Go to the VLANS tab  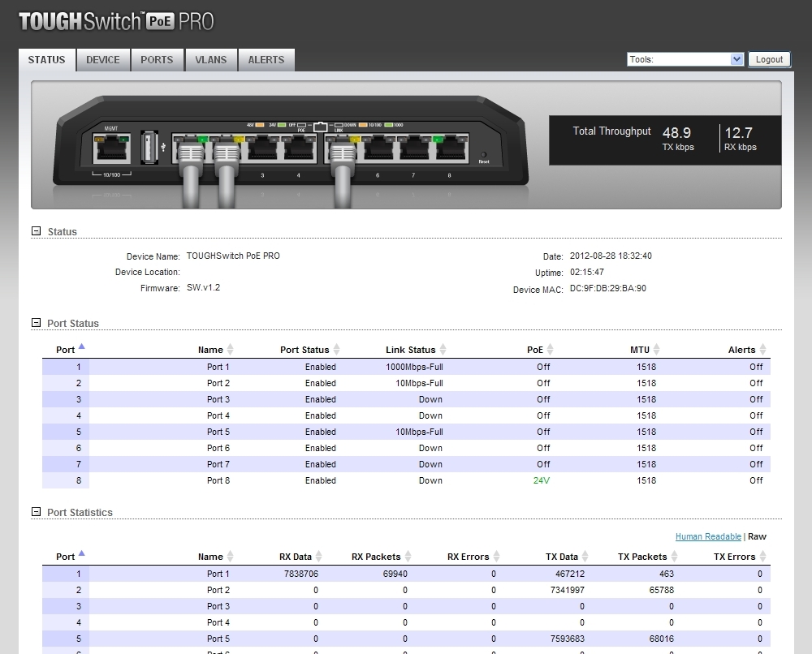pyautogui.click(x=211, y=60)
